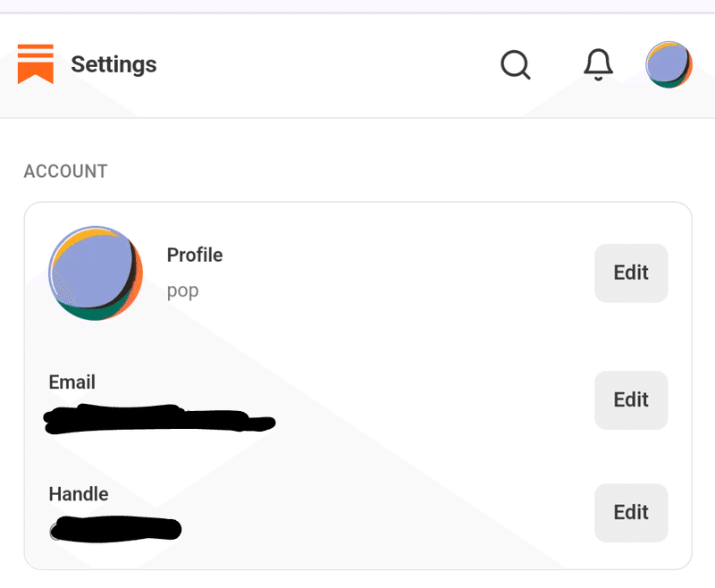Viewport: 715px width, 588px height.
Task: Open notifications via the bell icon
Action: tap(598, 64)
